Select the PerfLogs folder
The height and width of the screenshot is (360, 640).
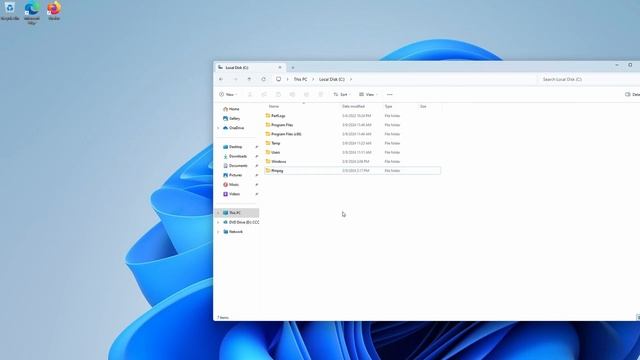pos(353,116)
